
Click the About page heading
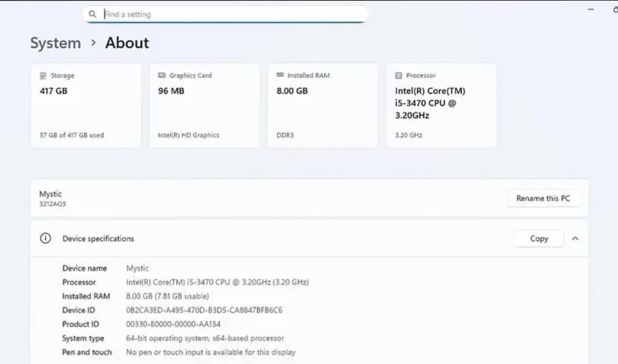[126, 43]
